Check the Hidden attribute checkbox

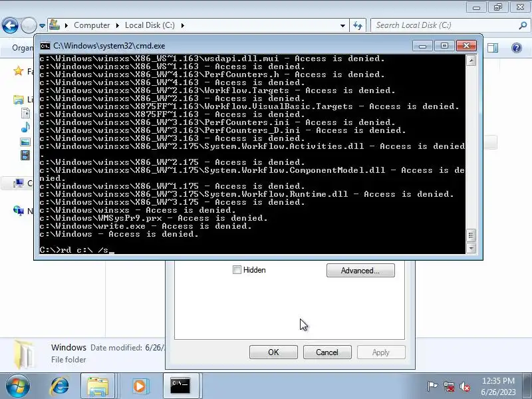(237, 270)
